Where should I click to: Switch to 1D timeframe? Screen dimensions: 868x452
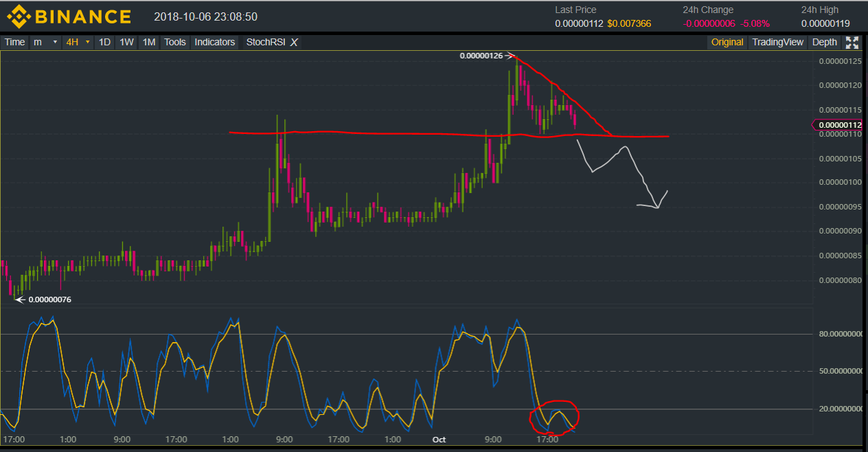coord(104,43)
